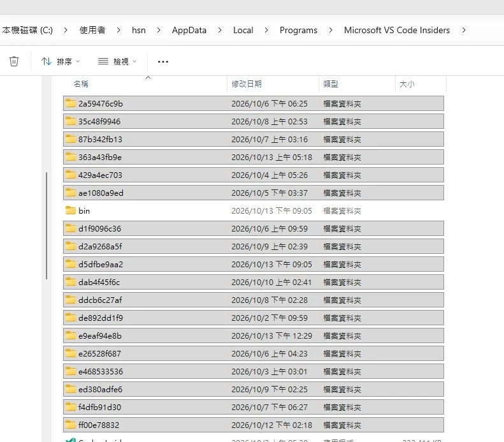Select folder name d5dfbe9aa2
Screen dimensions: 504x442
coord(101,265)
